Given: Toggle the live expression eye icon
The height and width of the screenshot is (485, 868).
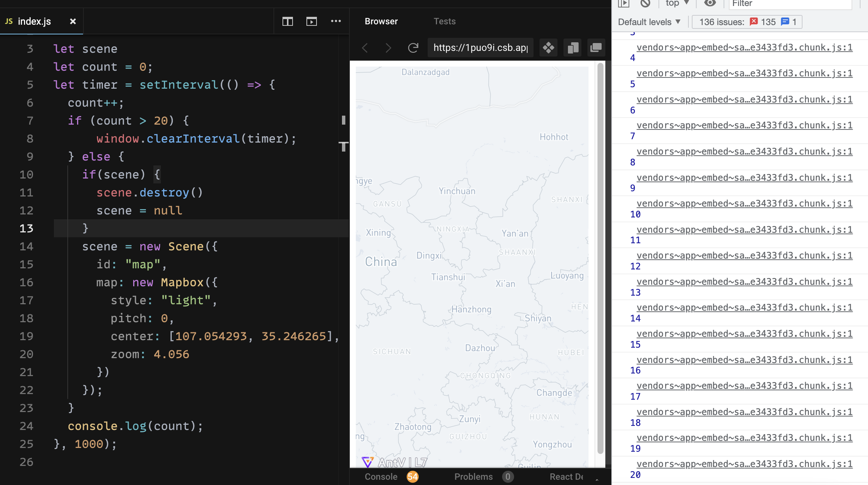Looking at the screenshot, I should tap(710, 4).
